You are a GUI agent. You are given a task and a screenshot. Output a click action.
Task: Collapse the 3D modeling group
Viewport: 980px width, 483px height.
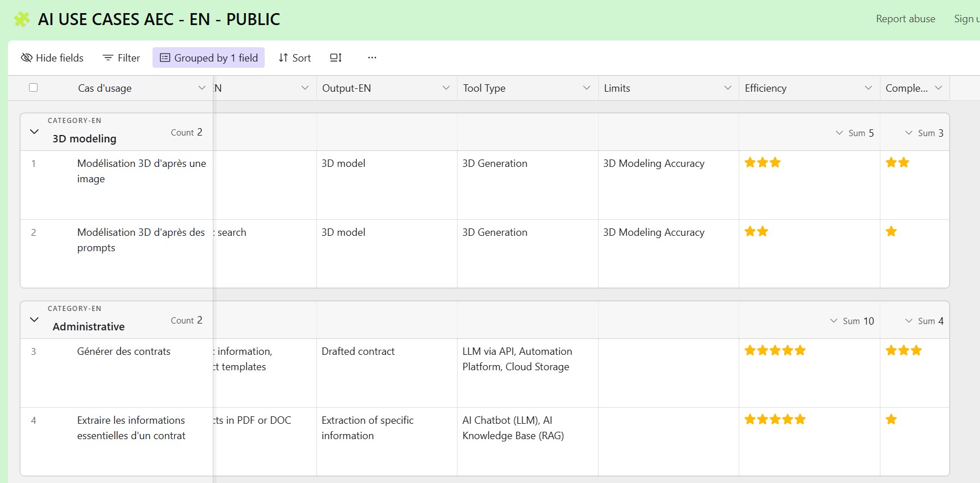pos(34,132)
